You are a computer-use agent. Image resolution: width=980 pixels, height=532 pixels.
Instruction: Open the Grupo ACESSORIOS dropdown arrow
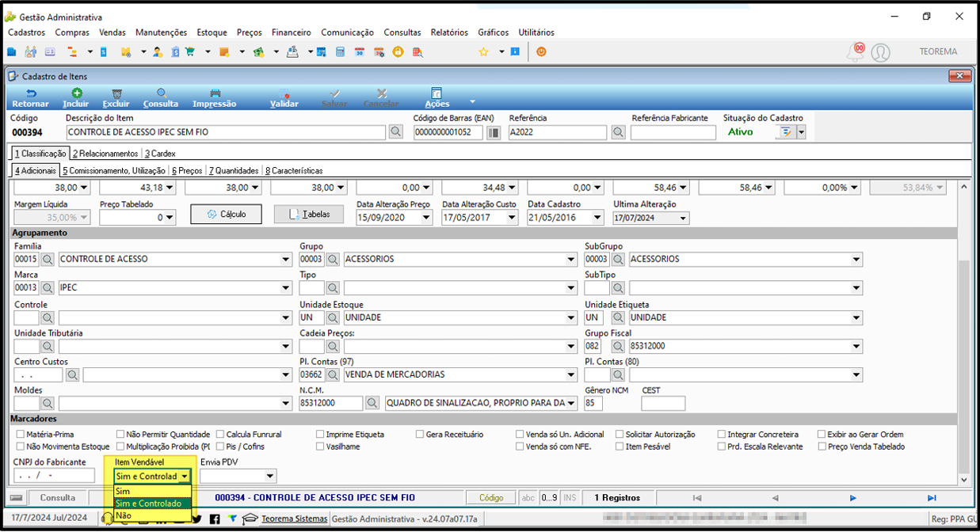tap(571, 260)
